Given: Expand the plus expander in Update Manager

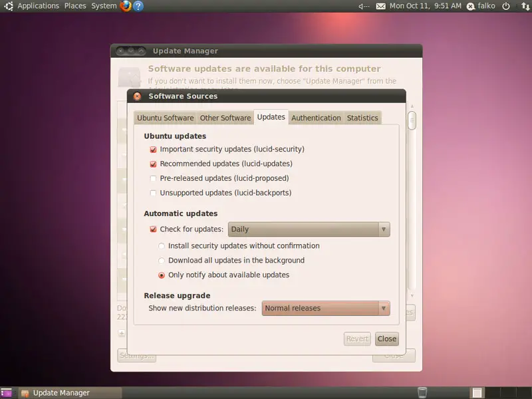Looking at the screenshot, I should click(122, 333).
